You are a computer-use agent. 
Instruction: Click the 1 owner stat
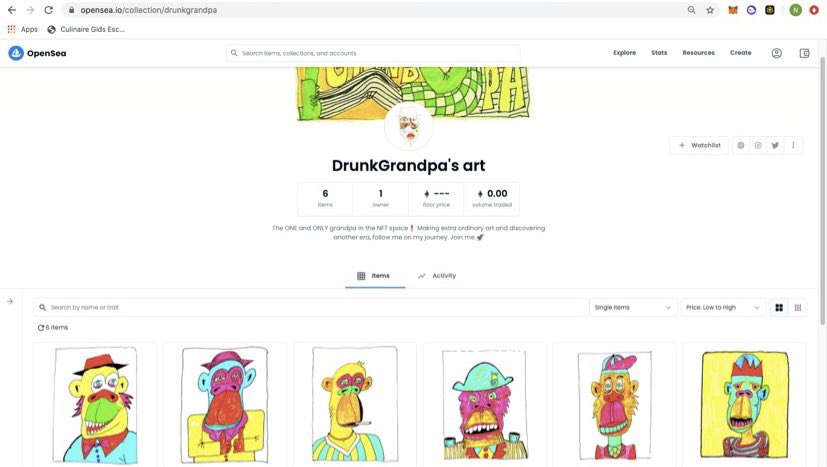point(381,198)
